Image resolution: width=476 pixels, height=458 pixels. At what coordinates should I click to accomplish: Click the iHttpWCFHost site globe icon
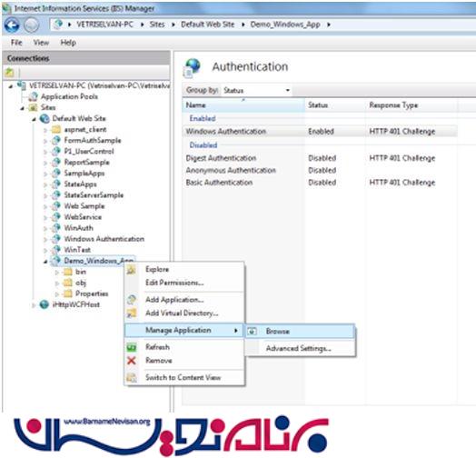click(45, 304)
